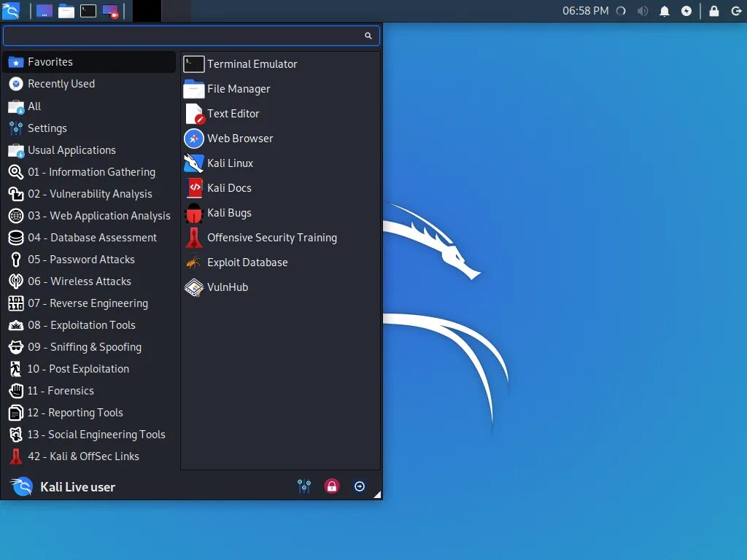747x560 pixels.
Task: Choose 11 - Forensics category
Action: click(89, 391)
